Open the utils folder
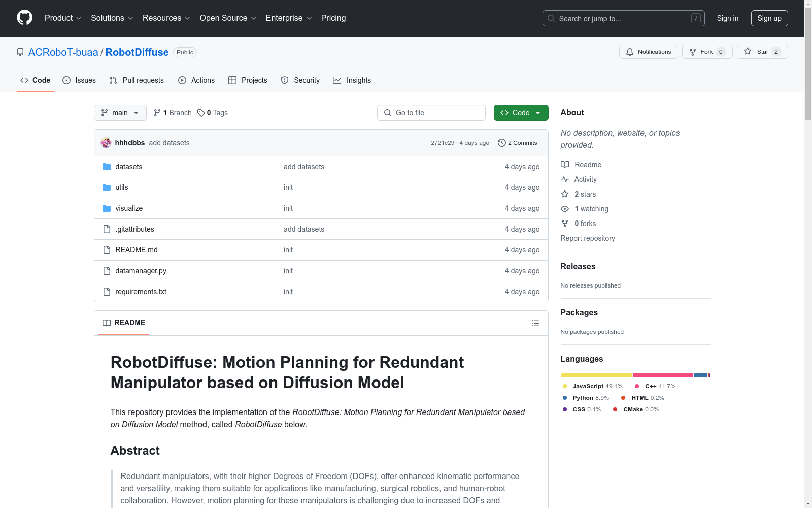Image resolution: width=812 pixels, height=508 pixels. click(x=122, y=187)
